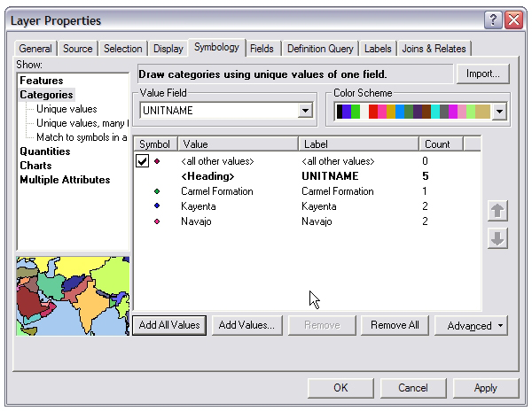Expand the Color Scheme dropdown arrow
This screenshot has height=411, width=532.
pos(498,112)
